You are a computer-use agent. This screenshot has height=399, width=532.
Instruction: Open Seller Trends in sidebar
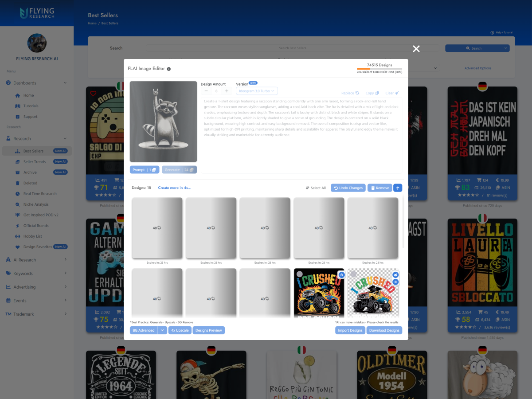coord(37,162)
